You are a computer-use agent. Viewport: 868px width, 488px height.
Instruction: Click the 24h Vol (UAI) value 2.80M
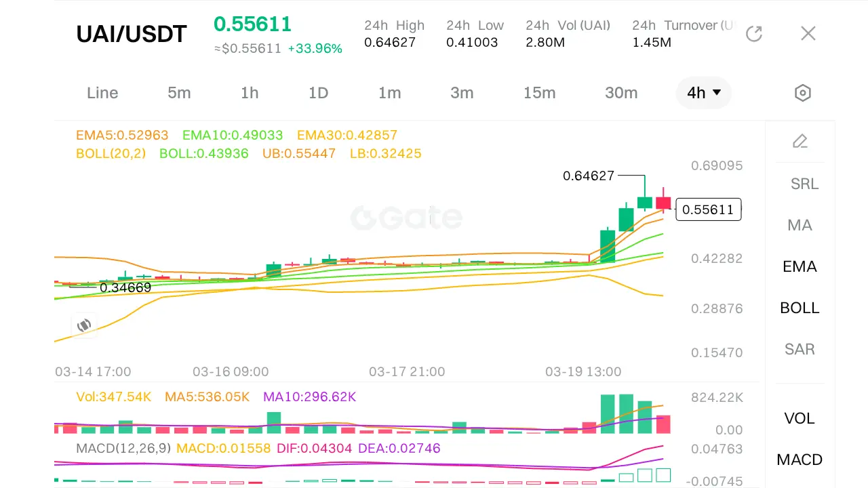pyautogui.click(x=545, y=42)
